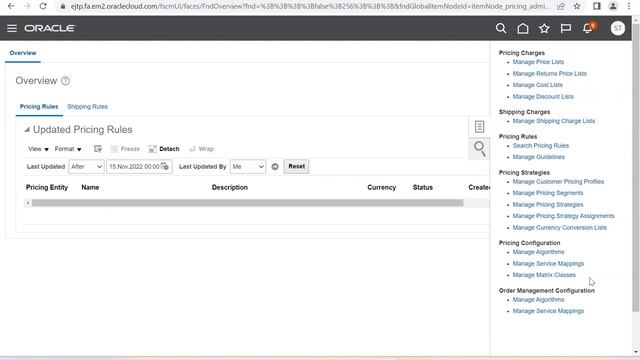This screenshot has width=640, height=360.
Task: Open Favorites star icon in Oracle header
Action: 544,28
